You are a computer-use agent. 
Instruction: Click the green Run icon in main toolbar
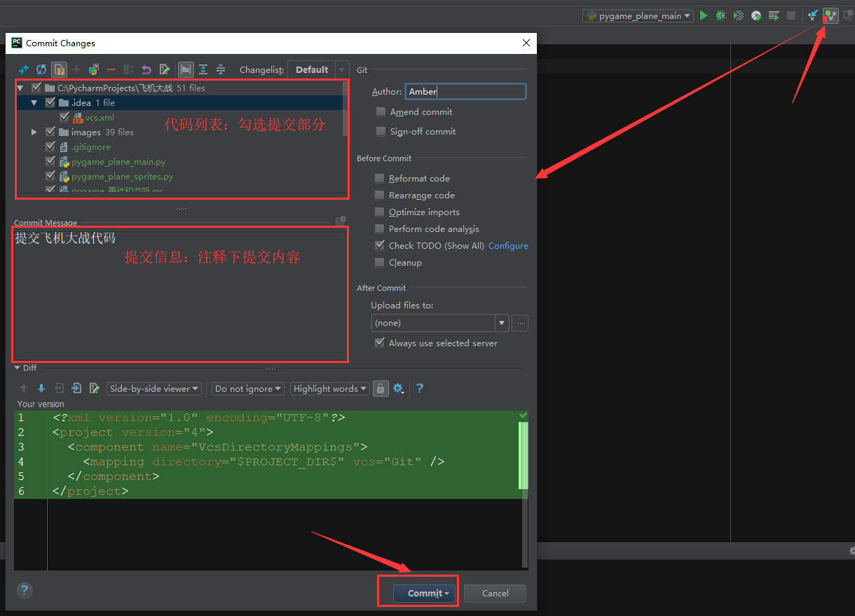click(x=704, y=15)
